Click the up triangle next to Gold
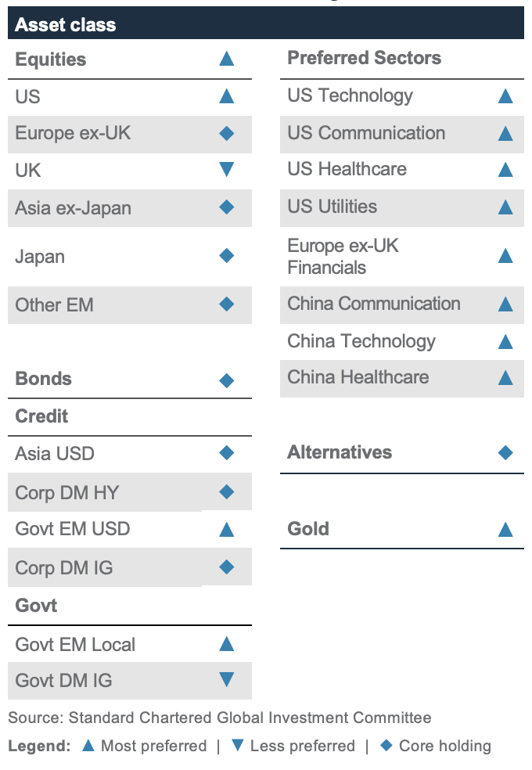532x770 pixels. click(x=505, y=529)
